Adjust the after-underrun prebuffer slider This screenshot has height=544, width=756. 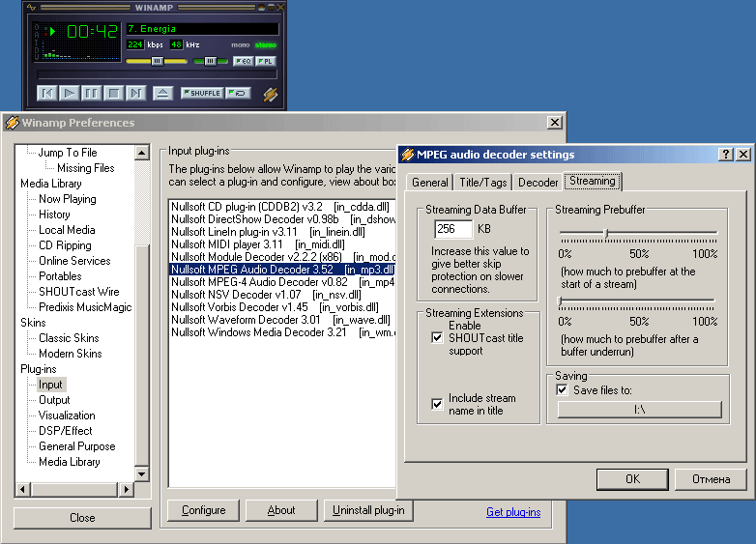coord(561,301)
